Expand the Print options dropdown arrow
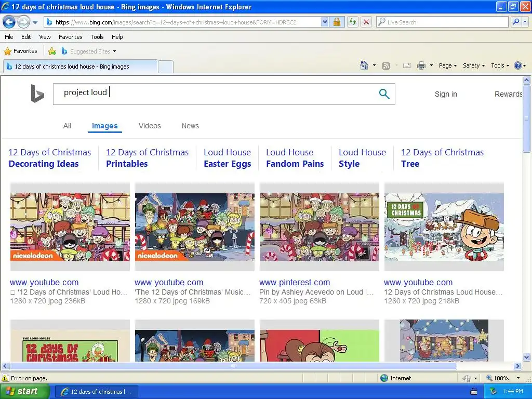The image size is (532, 399). [x=431, y=65]
